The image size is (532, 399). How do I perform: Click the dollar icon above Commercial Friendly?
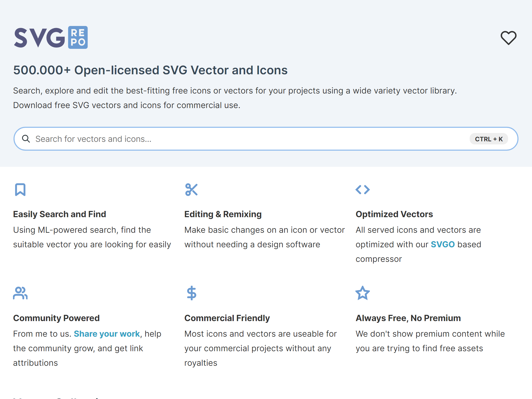click(191, 294)
